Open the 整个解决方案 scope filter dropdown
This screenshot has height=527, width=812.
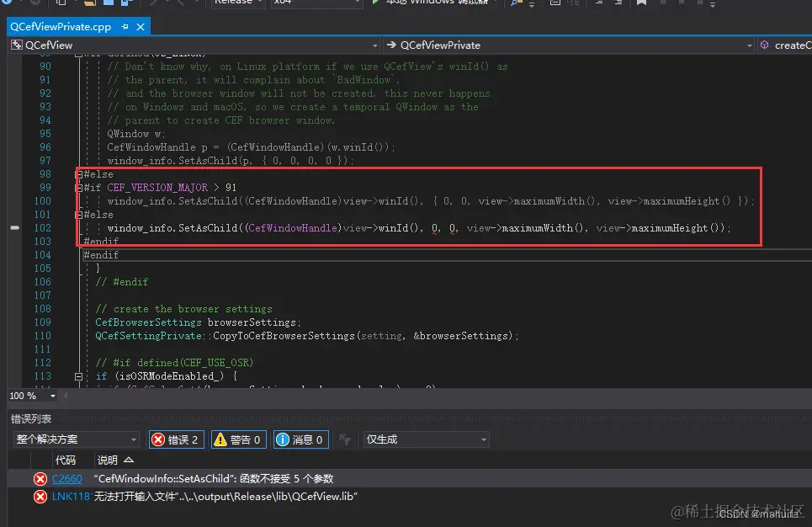(76, 439)
